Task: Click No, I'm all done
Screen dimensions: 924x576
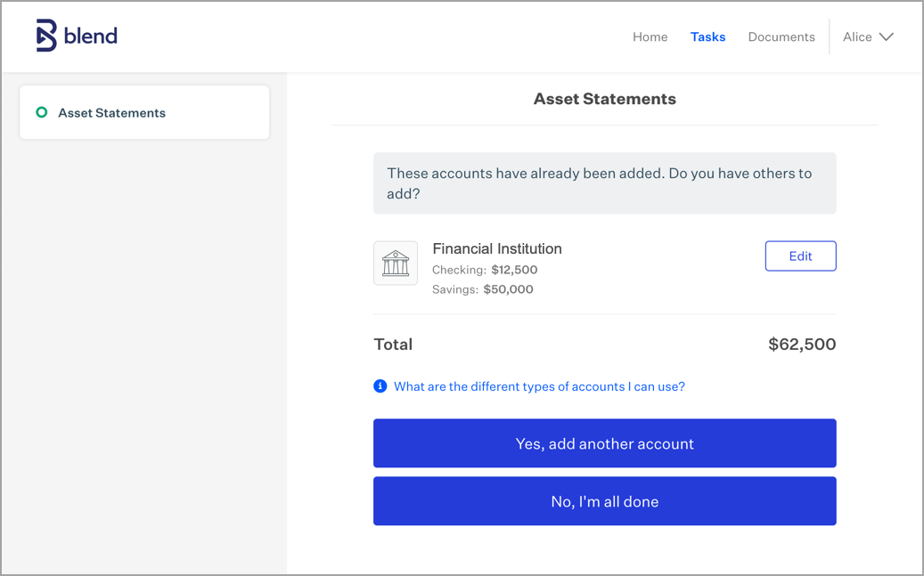Action: (x=605, y=501)
